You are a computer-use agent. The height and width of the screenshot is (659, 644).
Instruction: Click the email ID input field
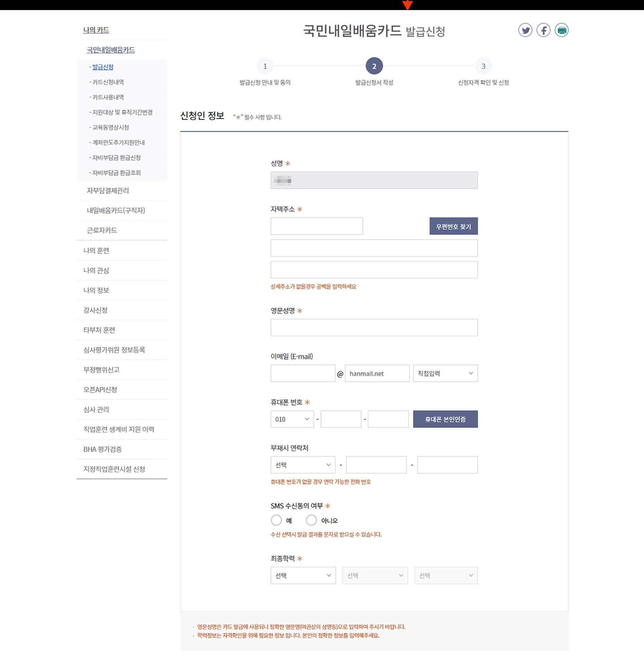[302, 374]
